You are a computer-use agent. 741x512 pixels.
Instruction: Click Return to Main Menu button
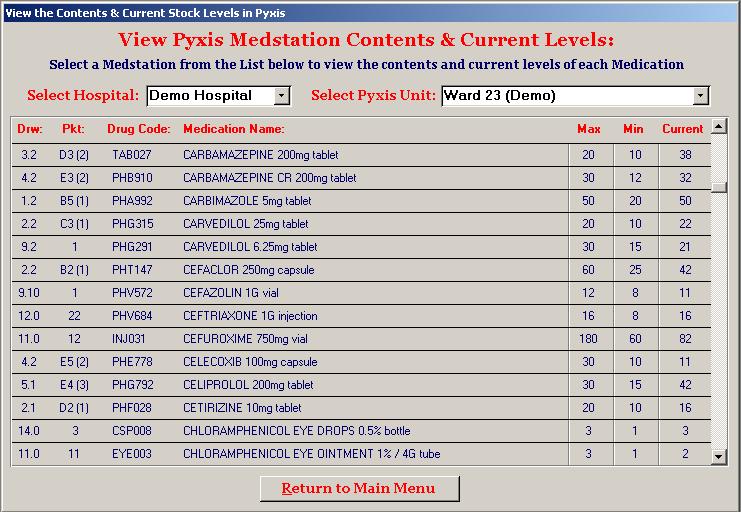(359, 488)
